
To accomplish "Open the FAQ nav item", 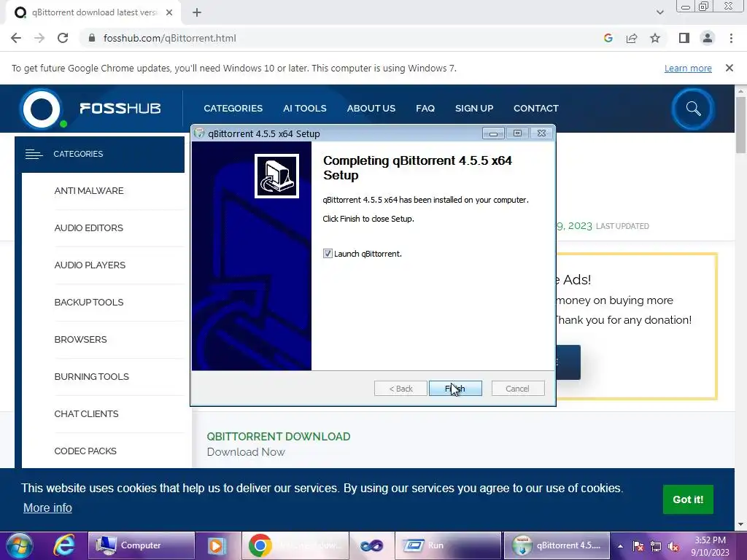I will (x=425, y=108).
